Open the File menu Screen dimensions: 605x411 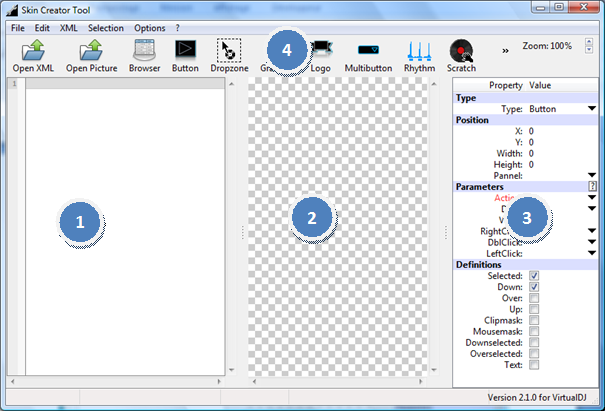[x=18, y=28]
